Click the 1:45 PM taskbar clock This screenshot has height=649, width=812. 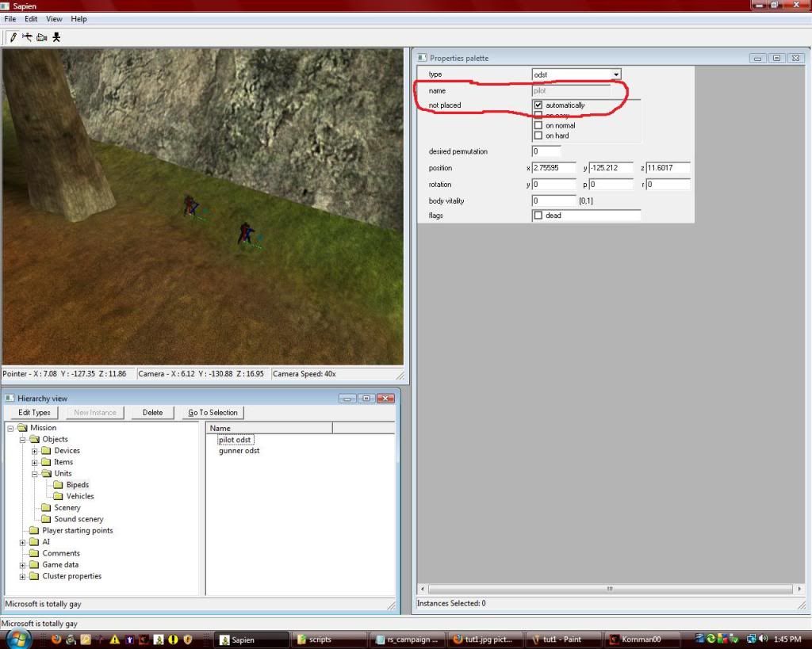[787, 639]
